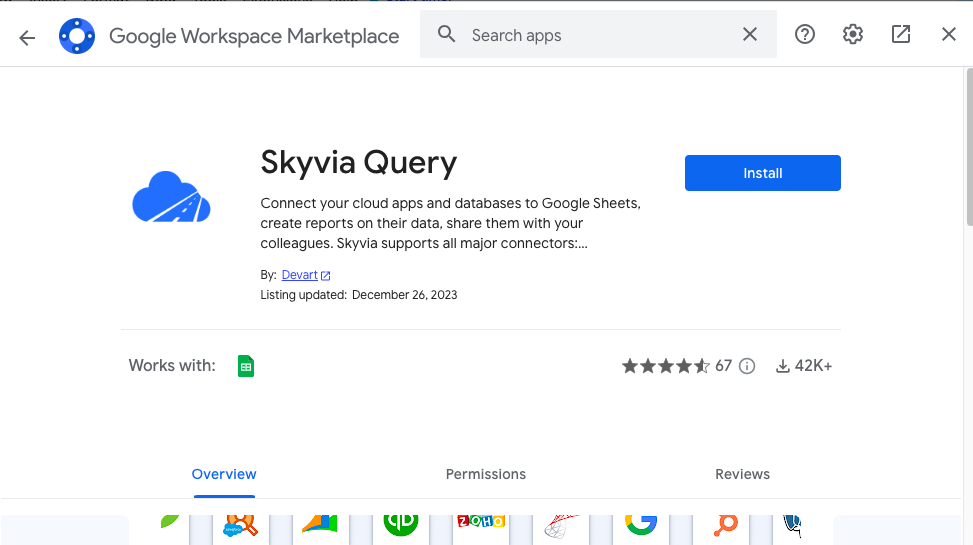Viewport: 973px width, 545px height.
Task: Click the Skyvia Query title text
Action: (359, 163)
